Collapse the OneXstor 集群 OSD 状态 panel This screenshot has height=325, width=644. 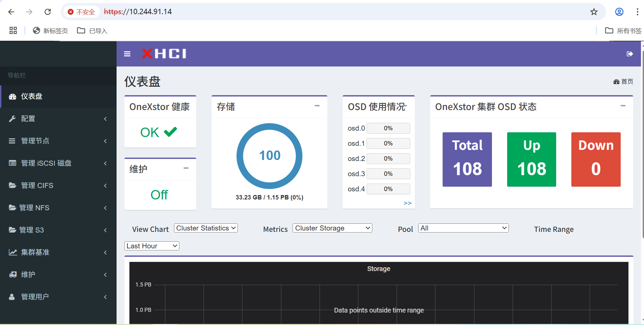[623, 106]
